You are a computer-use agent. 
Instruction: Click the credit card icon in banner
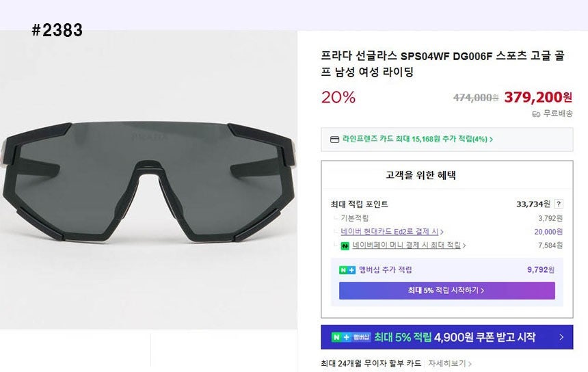[x=334, y=139]
